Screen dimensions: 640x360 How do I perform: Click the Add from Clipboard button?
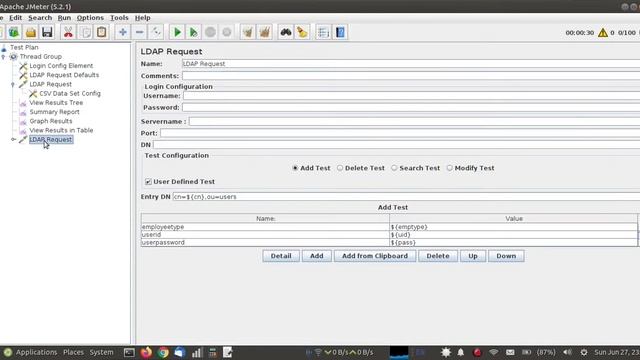[x=375, y=256]
